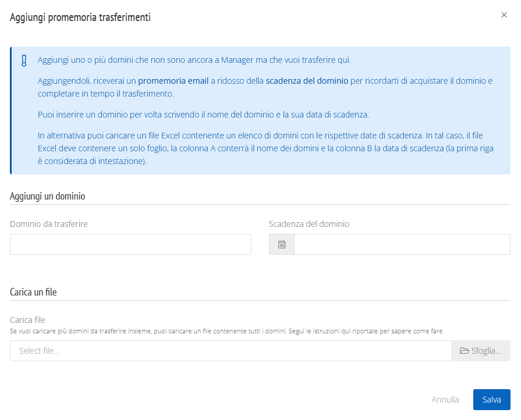
Task: Select the 'Carica un file' section heading
Action: [x=33, y=292]
